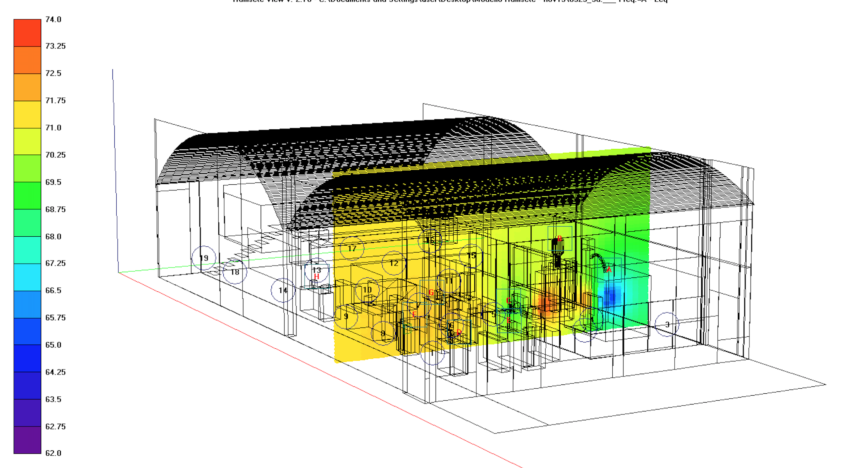The image size is (868, 468).
Task: Pick the yellow legend swatch between 71.75 and 71.0
Action: (27, 114)
